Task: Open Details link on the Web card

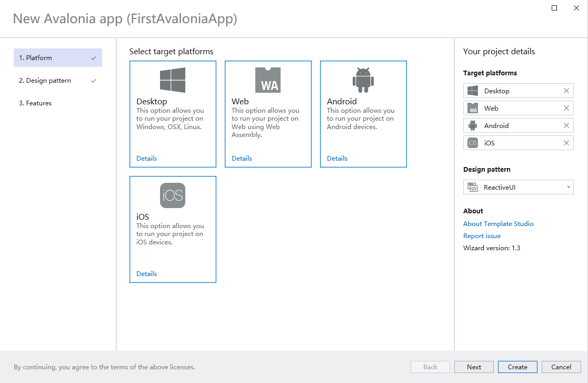Action: click(x=242, y=158)
